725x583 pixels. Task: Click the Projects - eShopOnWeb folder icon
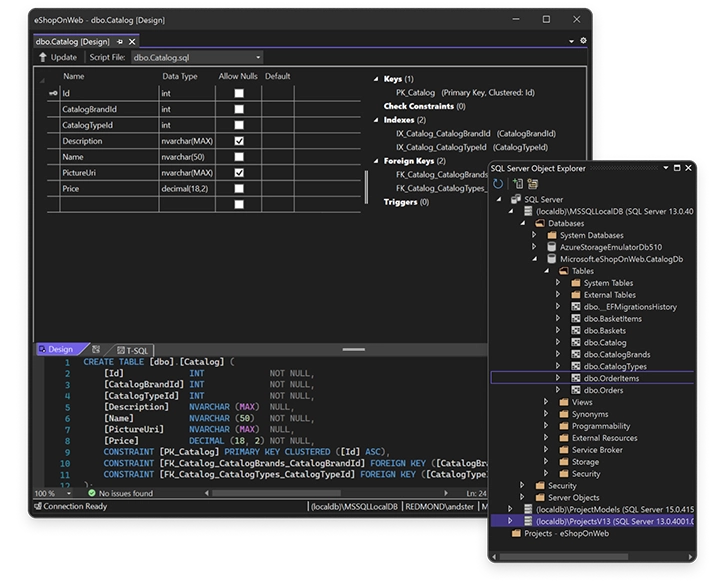[516, 533]
